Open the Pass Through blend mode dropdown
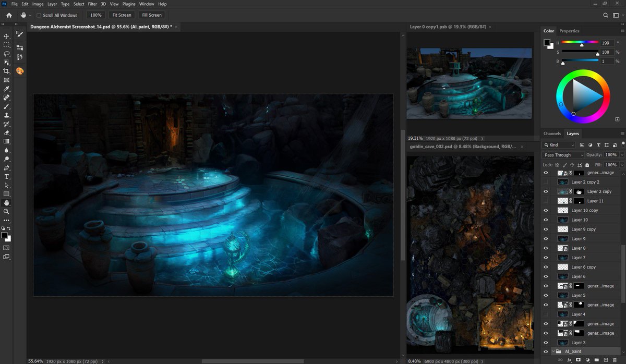626x364 pixels. click(563, 155)
